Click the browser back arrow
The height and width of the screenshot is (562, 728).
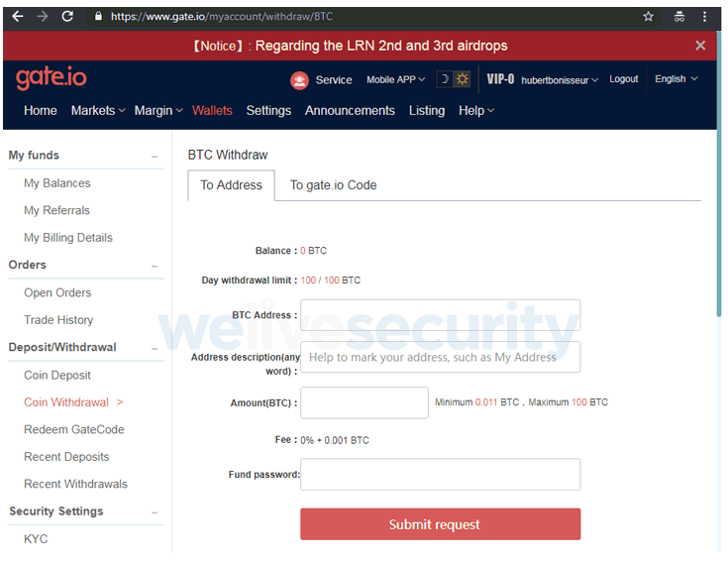[18, 16]
